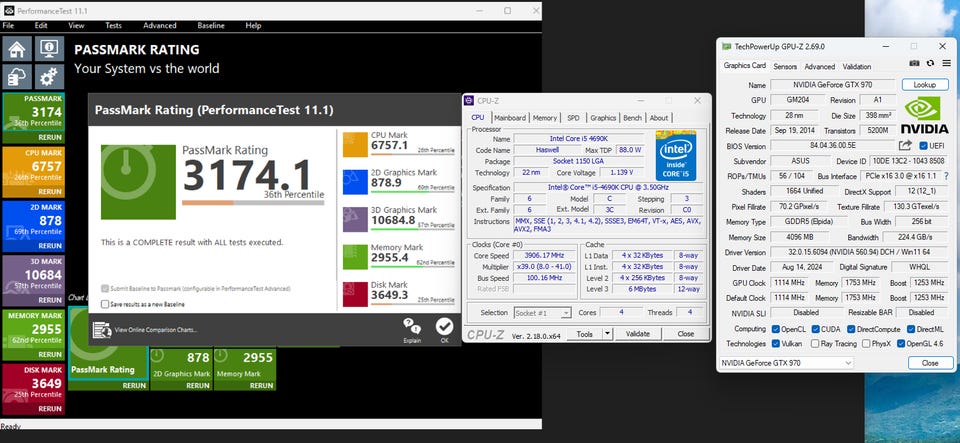The width and height of the screenshot is (960, 443).
Task: Click the GPU-Z Name field NVIDIA GeForce GTX 970
Action: click(x=833, y=84)
